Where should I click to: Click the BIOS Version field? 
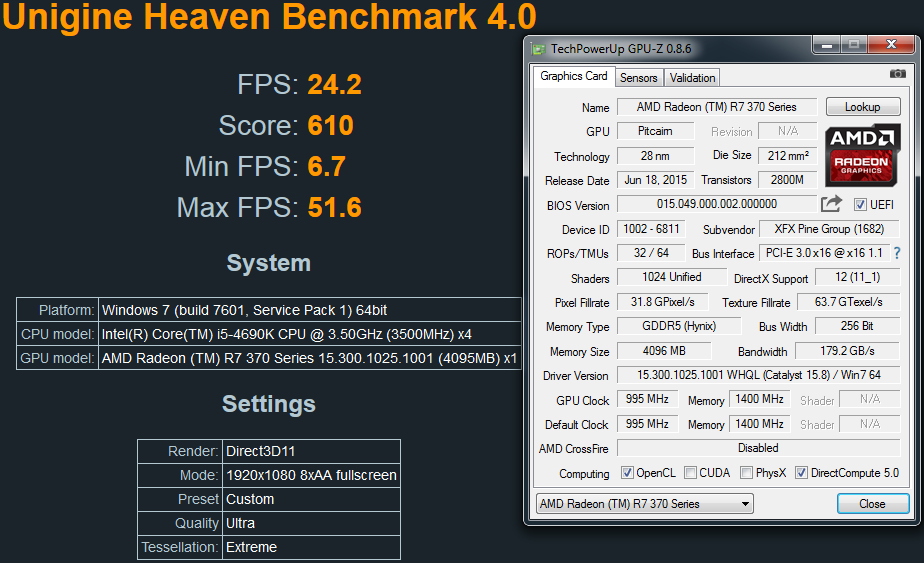point(717,204)
